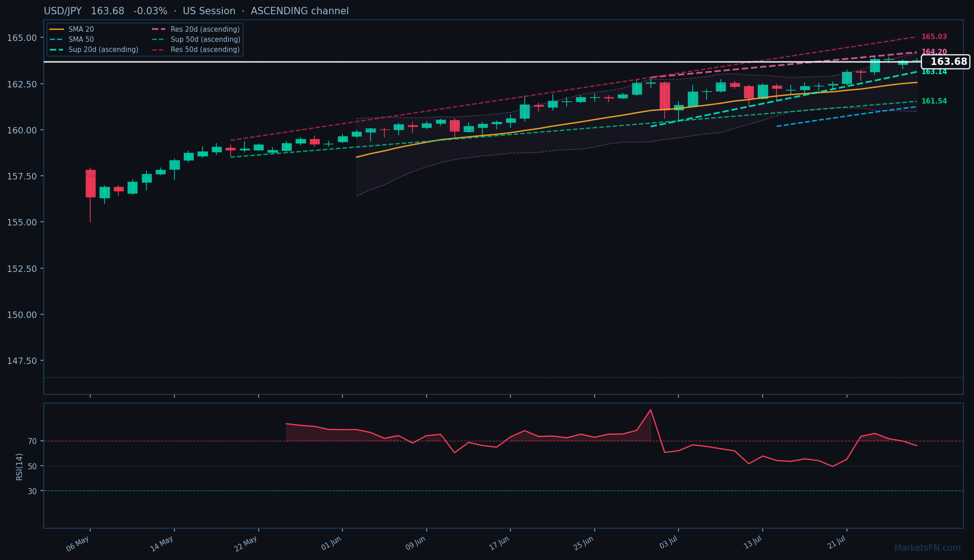Screen dimensions: 974x560
Task: Click the 160.00 price axis label
Action: coord(22,130)
